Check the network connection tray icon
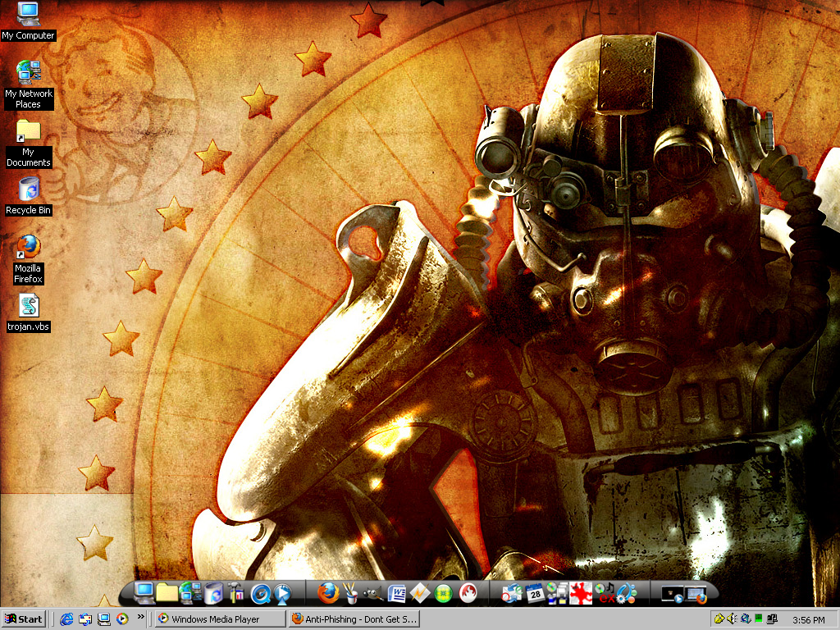The width and height of the screenshot is (840, 630). point(772,619)
